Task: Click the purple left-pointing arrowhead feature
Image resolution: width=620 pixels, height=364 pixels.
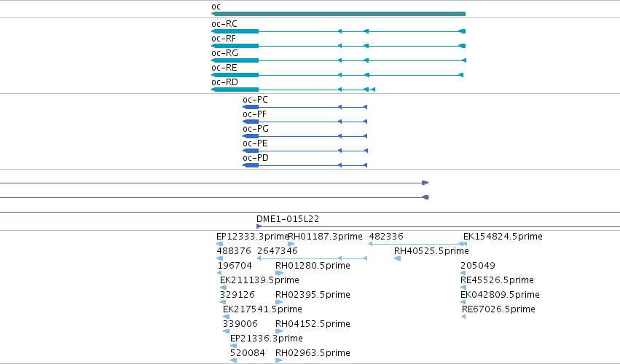Action: click(x=425, y=197)
